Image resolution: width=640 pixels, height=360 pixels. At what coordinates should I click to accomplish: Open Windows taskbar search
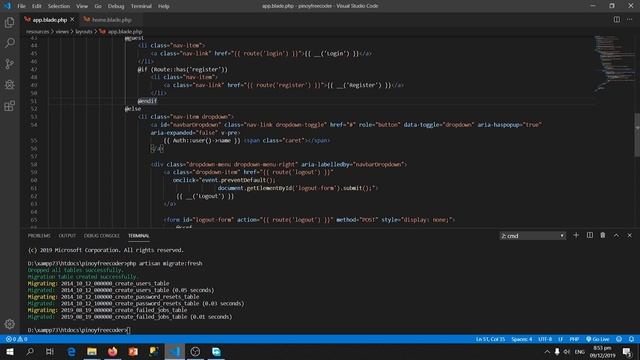30,351
